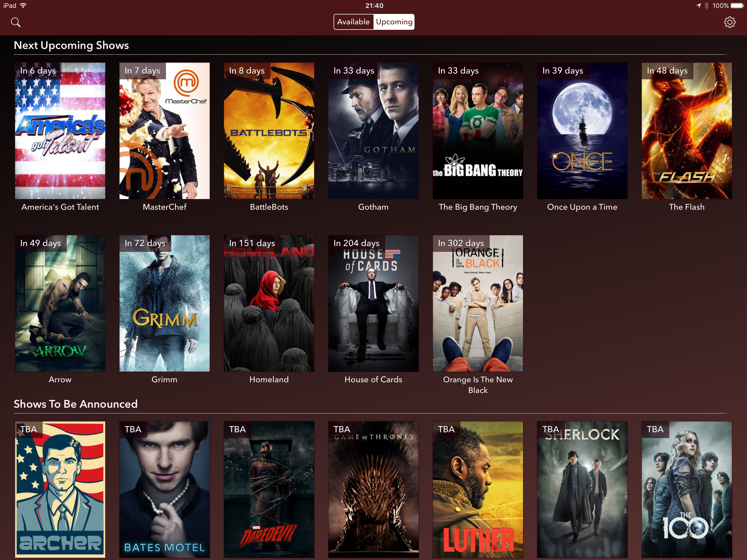Click the 'Next Upcoming Shows' heading
Viewport: 747px width, 560px height.
[71, 45]
